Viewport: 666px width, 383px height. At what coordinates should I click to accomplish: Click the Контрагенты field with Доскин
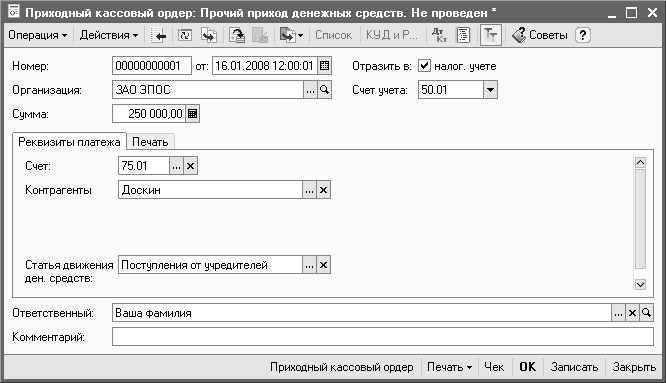[x=210, y=190]
